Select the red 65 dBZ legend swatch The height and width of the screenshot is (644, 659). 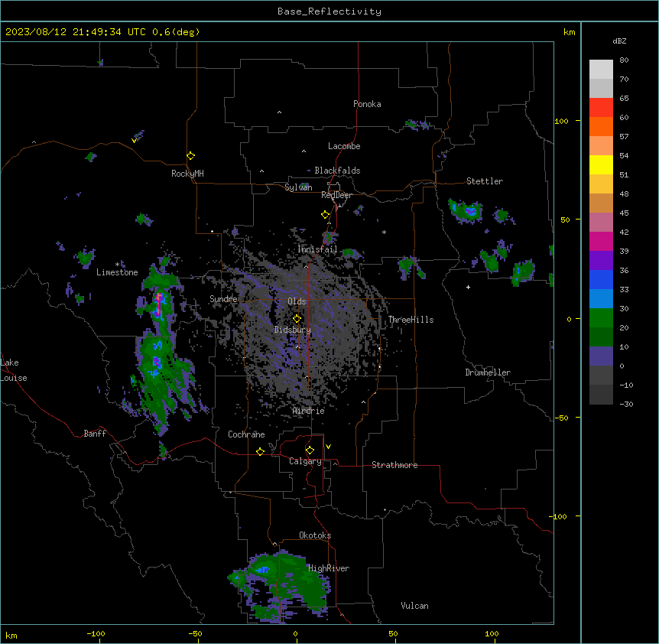tap(601, 107)
